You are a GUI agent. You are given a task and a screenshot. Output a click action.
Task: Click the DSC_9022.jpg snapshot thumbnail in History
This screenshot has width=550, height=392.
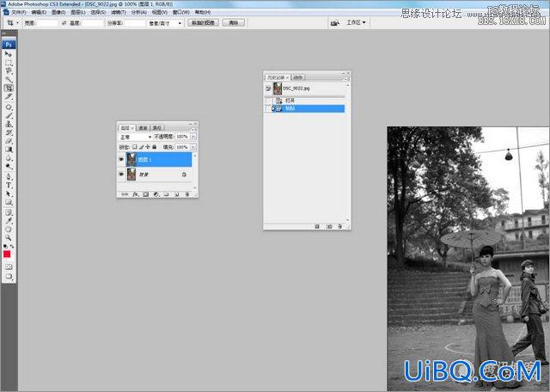[278, 89]
